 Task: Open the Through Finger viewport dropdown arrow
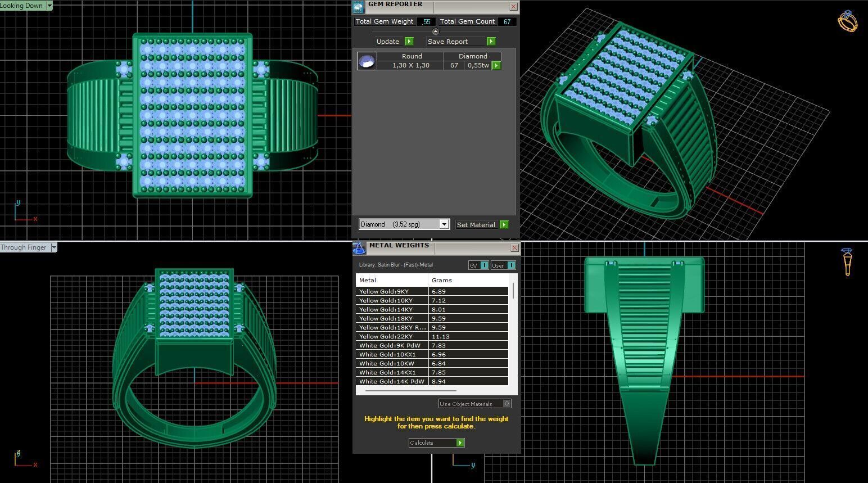pos(54,247)
